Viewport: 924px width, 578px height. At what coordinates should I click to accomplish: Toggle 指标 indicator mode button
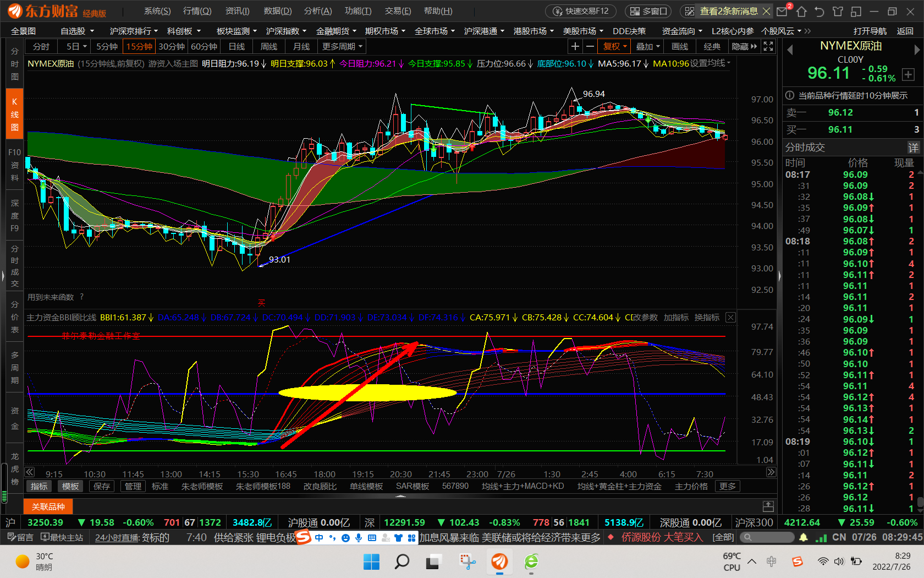pos(39,487)
